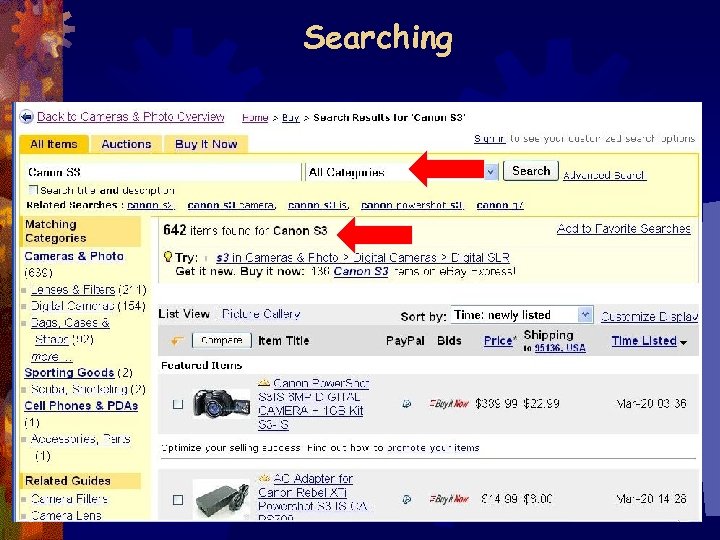Open Sporting Goods category link
This screenshot has height=540, width=720.
(x=69, y=372)
